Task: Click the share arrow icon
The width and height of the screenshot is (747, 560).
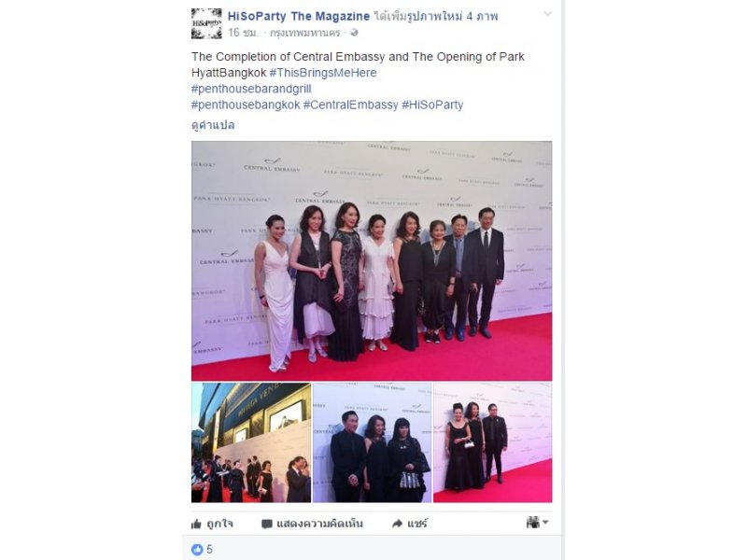Action: point(397,524)
